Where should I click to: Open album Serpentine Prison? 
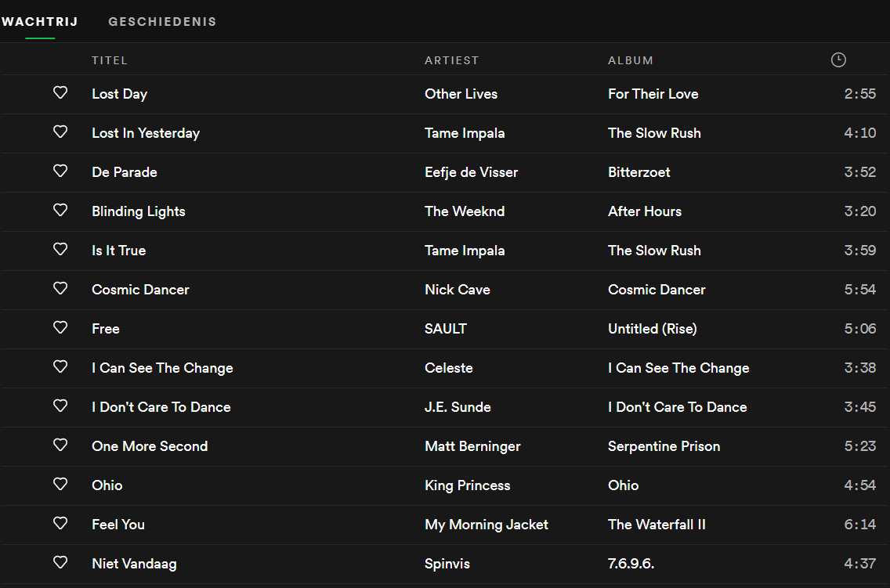[x=664, y=446]
